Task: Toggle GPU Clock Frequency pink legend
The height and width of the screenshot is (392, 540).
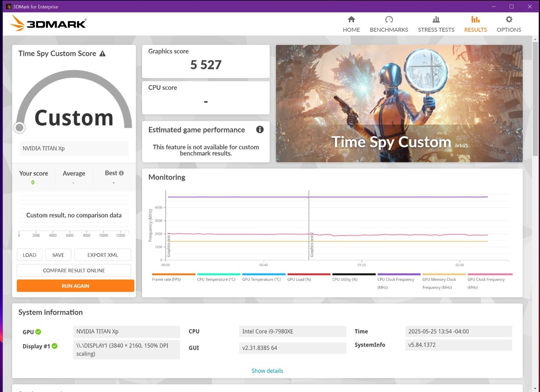Action: pos(490,274)
